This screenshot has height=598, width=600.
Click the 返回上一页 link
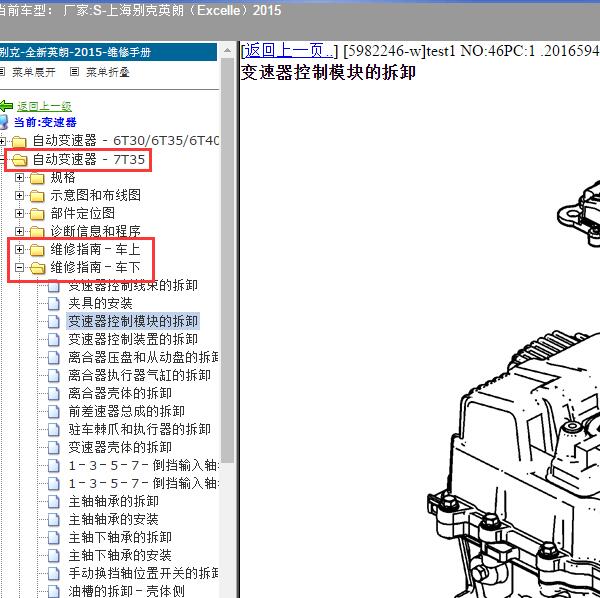tap(289, 51)
